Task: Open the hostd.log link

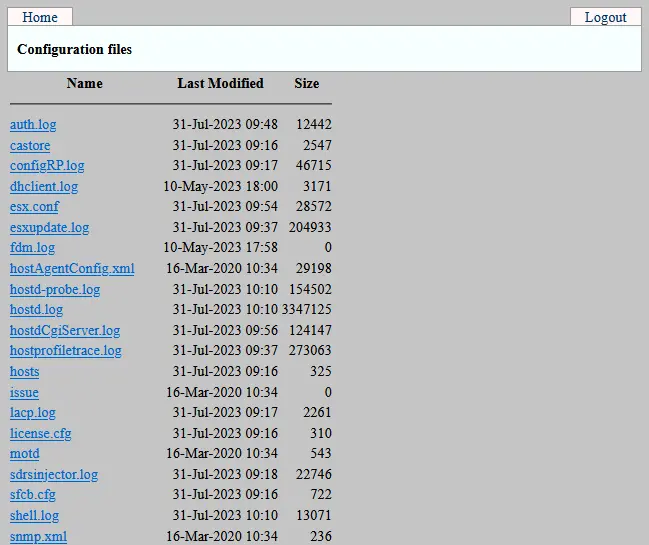Action: (36, 310)
